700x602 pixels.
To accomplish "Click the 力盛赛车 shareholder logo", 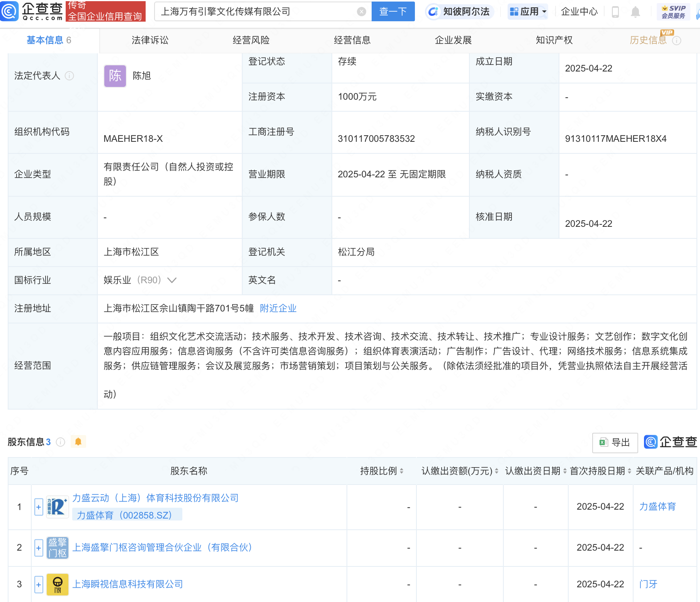I will (57, 507).
